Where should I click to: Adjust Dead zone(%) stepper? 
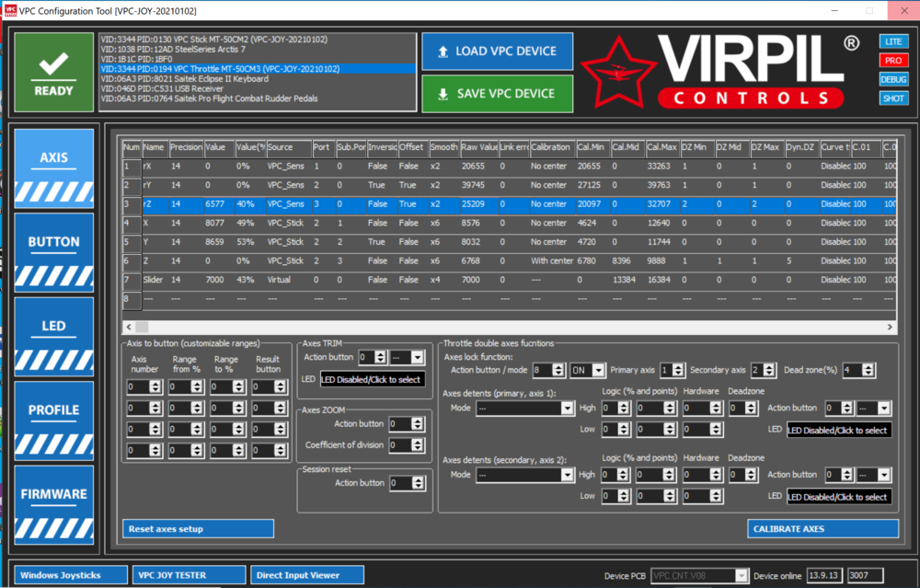coord(868,370)
